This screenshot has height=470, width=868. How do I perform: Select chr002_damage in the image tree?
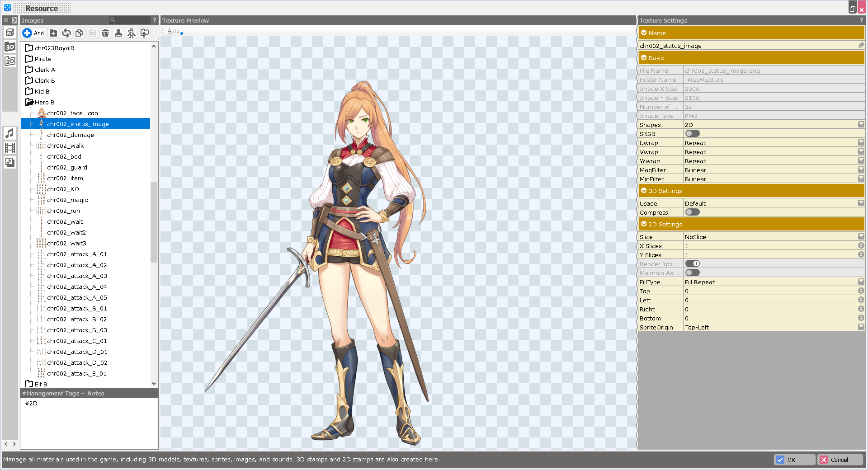coord(71,135)
